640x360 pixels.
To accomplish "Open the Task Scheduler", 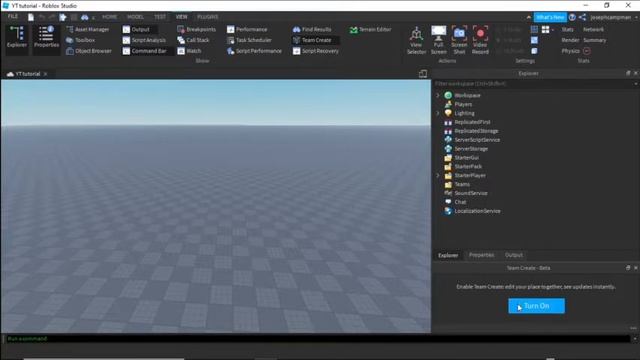I will click(x=249, y=40).
